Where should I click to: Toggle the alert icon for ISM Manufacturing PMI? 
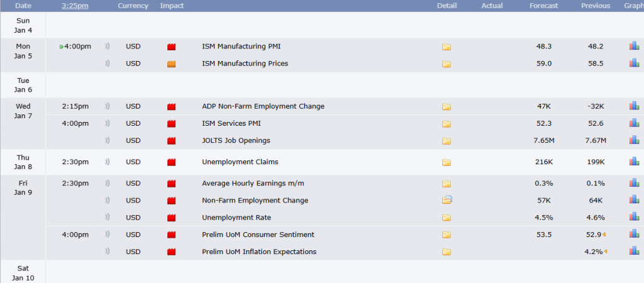[x=108, y=47]
